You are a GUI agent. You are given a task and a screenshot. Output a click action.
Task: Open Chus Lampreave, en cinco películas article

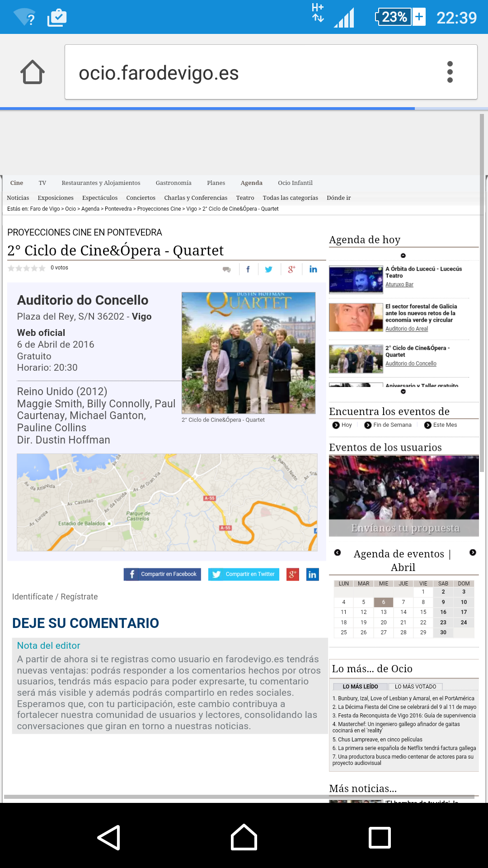click(x=377, y=740)
